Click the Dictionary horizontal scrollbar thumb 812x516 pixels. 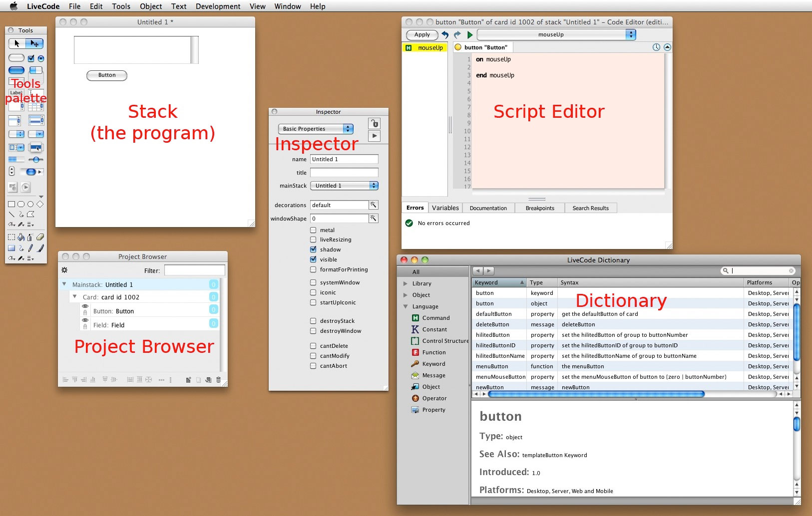[596, 394]
